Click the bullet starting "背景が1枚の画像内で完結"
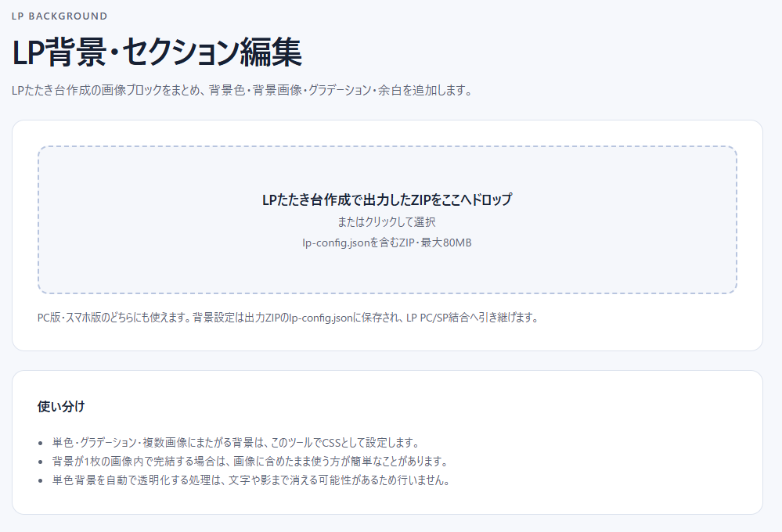This screenshot has width=782, height=532. click(x=250, y=462)
